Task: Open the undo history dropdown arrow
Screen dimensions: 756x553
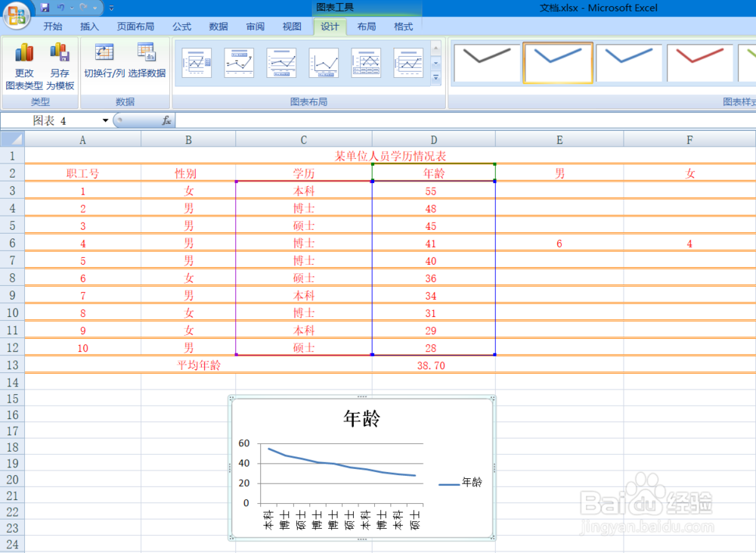Action: pyautogui.click(x=71, y=8)
